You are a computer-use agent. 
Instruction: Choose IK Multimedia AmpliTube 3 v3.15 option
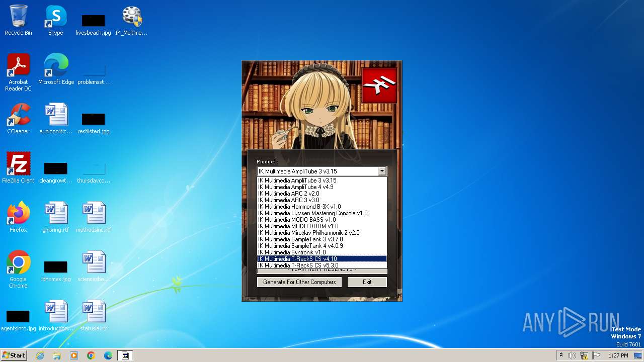tap(322, 180)
